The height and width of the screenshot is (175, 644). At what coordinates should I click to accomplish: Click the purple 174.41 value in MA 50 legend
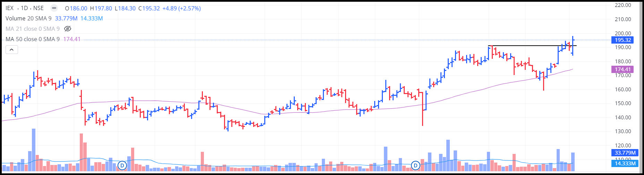tap(72, 39)
